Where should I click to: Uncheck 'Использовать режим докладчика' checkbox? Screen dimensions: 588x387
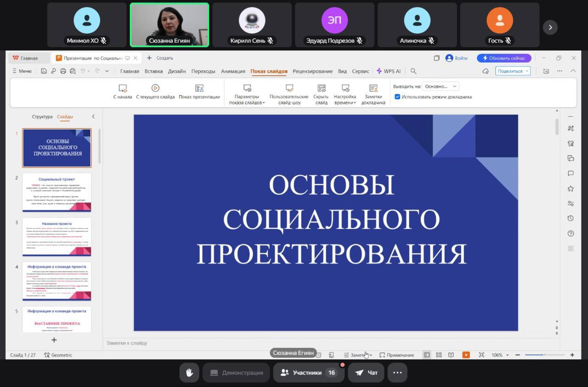397,97
